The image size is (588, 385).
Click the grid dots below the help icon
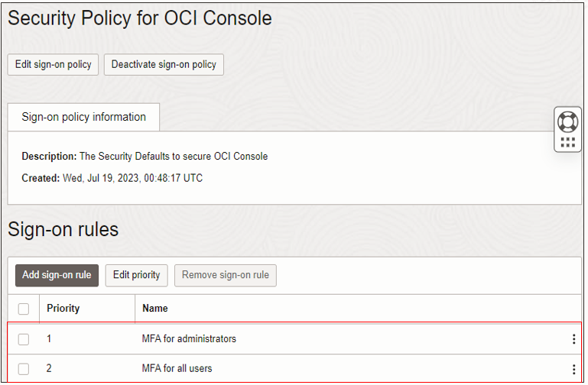(x=567, y=142)
